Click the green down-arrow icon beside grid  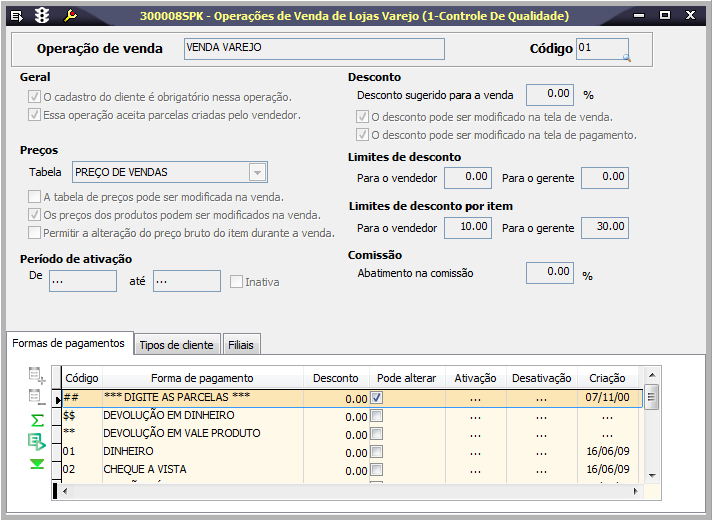(x=37, y=464)
